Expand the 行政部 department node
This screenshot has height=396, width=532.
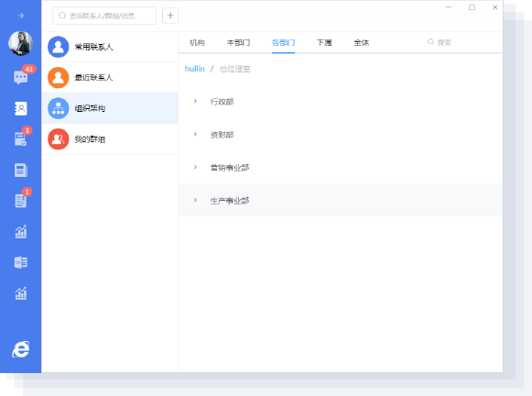[195, 101]
